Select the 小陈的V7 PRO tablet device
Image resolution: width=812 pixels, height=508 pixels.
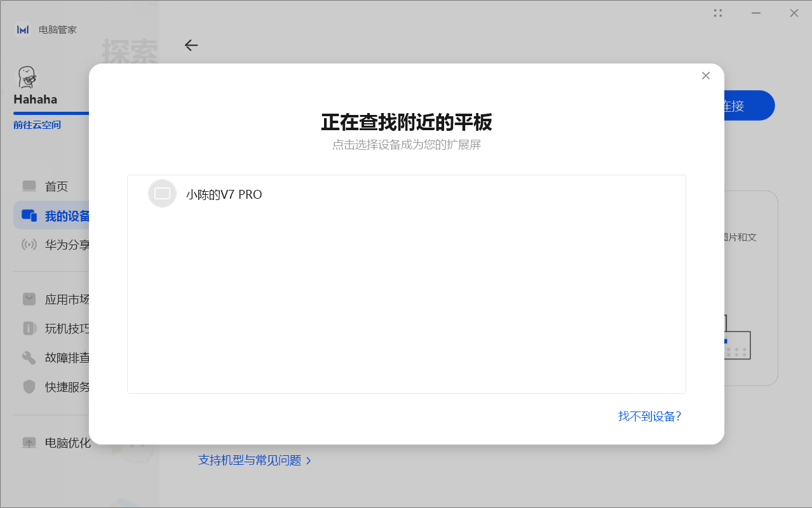(407, 194)
